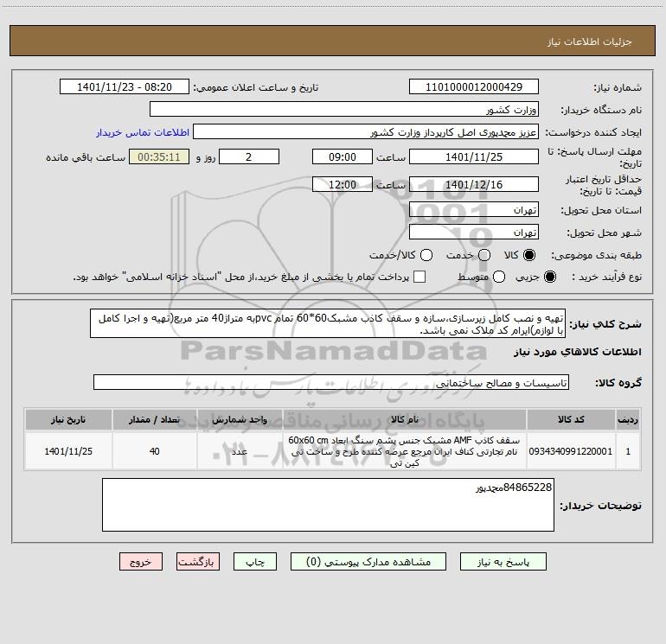Image resolution: width=666 pixels, height=644 pixels.
Task: Click the buyer notes box with 84865228
Action: tap(328, 505)
